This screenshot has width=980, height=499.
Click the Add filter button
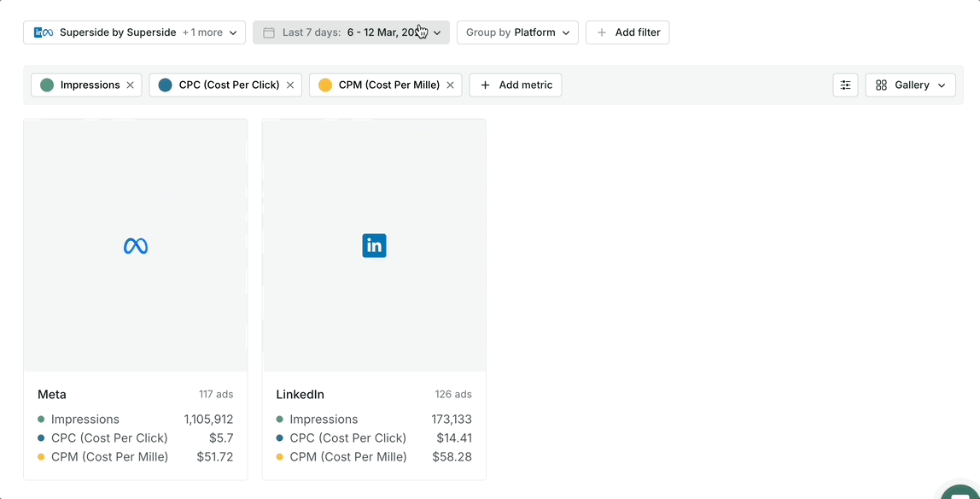point(627,32)
